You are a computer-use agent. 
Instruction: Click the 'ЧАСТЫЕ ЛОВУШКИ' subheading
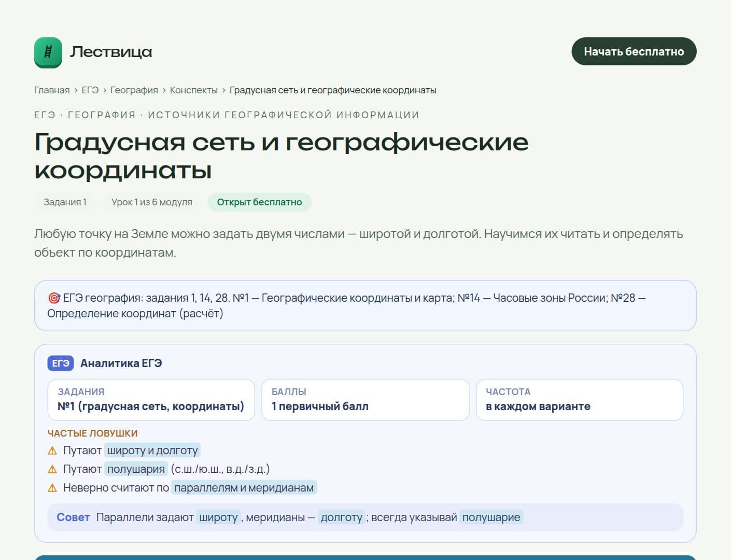pos(93,433)
